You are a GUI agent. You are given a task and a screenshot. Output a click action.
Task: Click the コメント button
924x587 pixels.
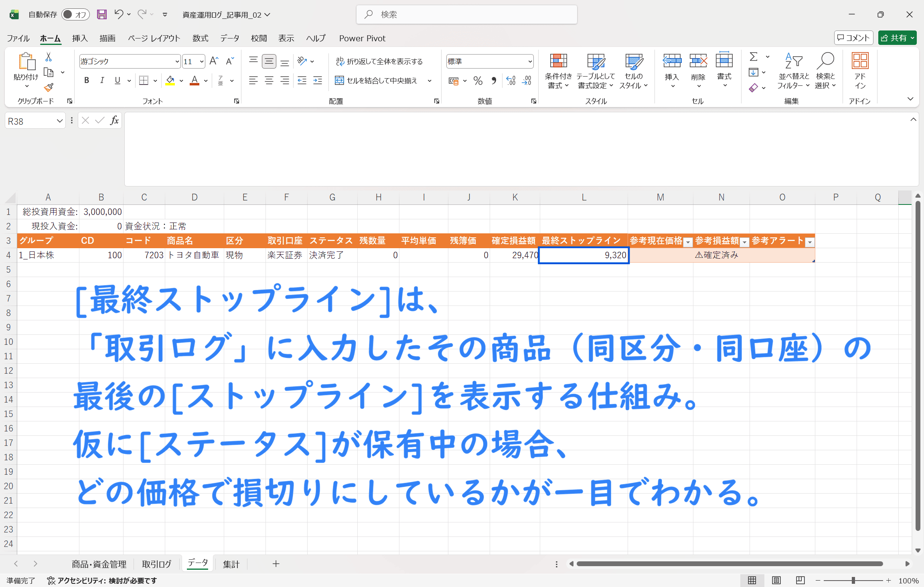(x=853, y=38)
